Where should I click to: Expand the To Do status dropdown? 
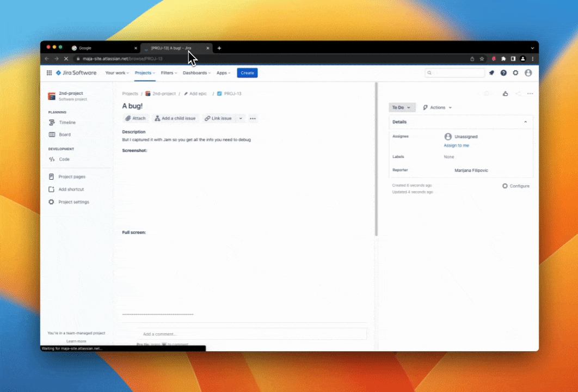tap(402, 108)
